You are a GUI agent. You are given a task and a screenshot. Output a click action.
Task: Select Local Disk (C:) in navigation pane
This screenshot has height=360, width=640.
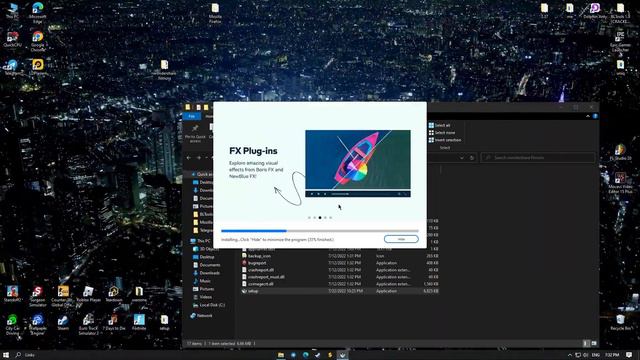[x=209, y=305]
